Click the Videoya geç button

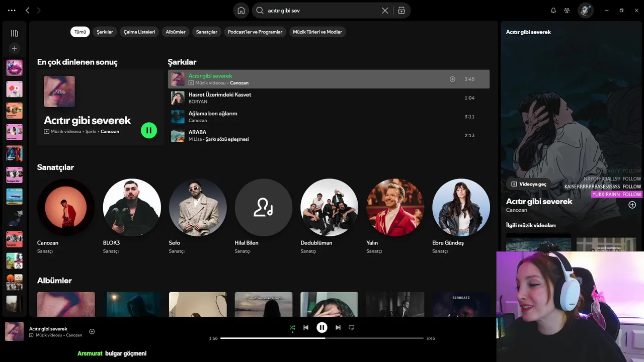[x=529, y=184]
